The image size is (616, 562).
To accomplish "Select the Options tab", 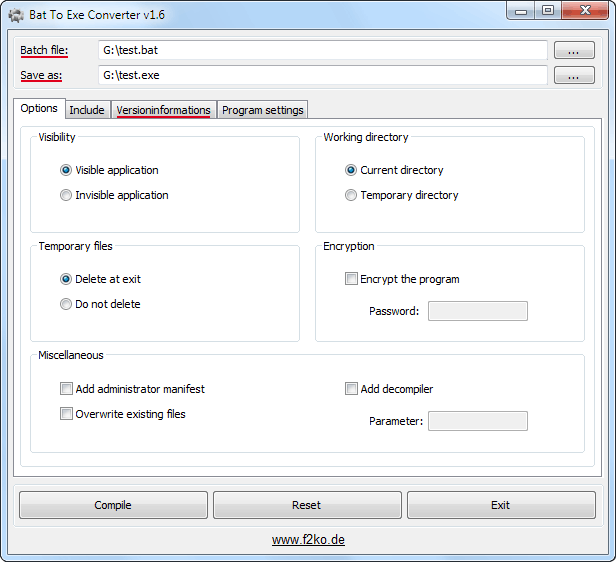I will [x=39, y=109].
